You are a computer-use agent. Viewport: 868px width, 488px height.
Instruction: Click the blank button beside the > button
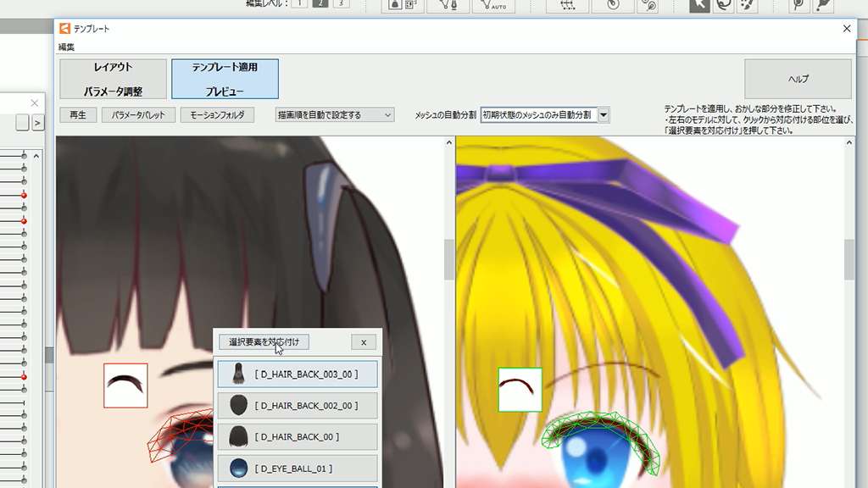point(22,123)
